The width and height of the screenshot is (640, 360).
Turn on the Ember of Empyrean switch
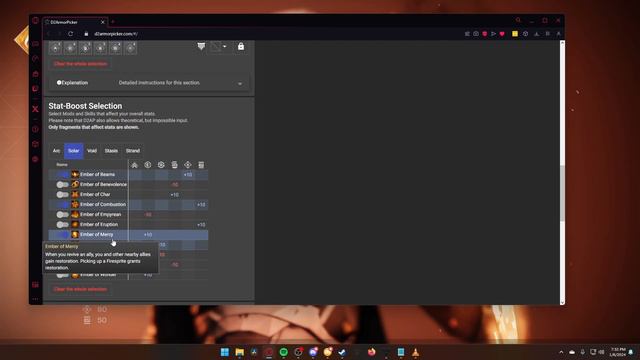pos(62,214)
